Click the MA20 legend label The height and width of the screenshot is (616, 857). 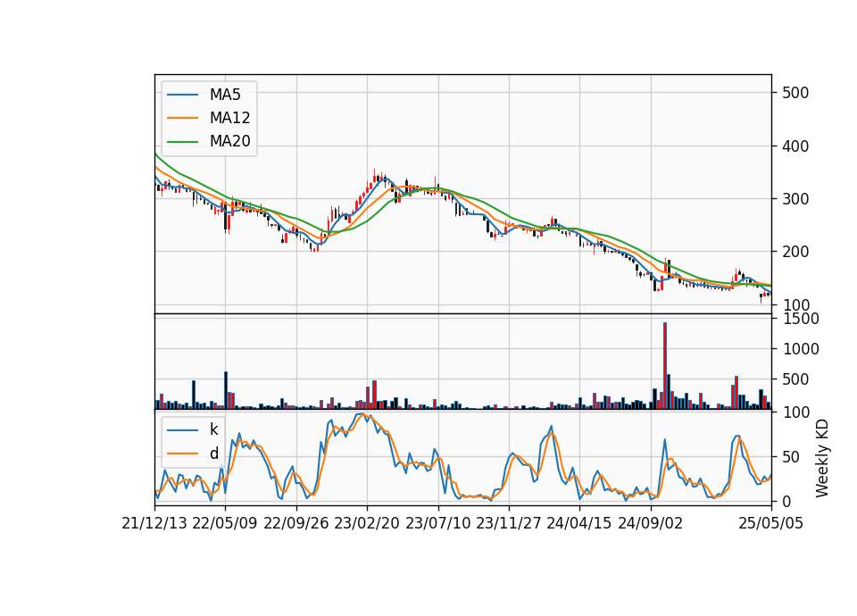coord(229,141)
